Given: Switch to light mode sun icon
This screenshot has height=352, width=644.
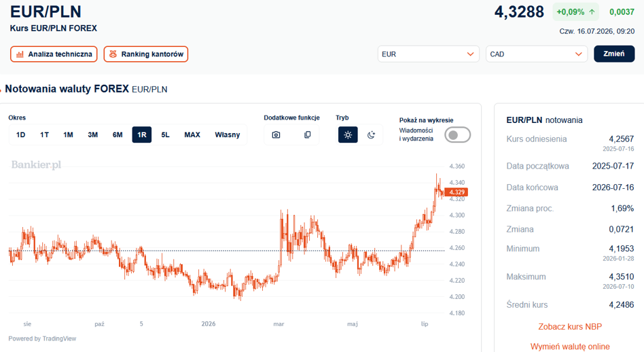Looking at the screenshot, I should (x=348, y=135).
